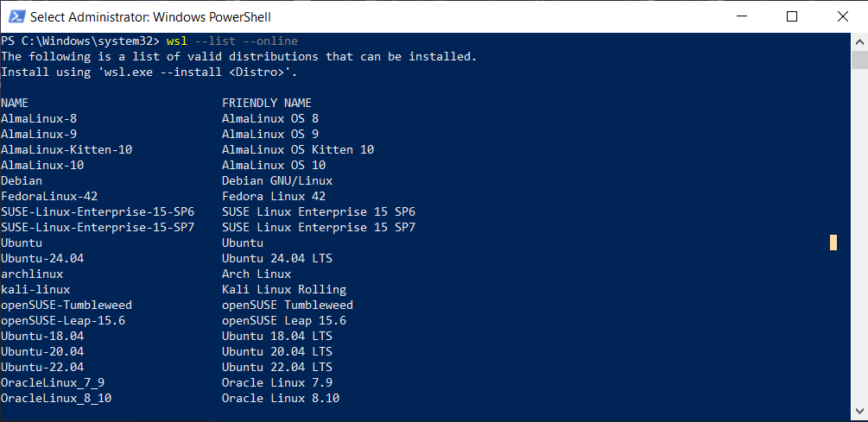This screenshot has width=868, height=422.
Task: Click the Debian entry in the NAME column
Action: pyautogui.click(x=22, y=180)
